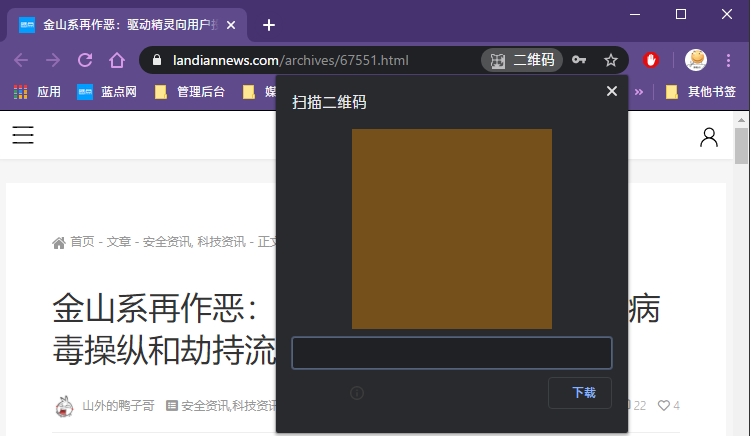
Task: Click the browser forward arrow
Action: (x=53, y=60)
